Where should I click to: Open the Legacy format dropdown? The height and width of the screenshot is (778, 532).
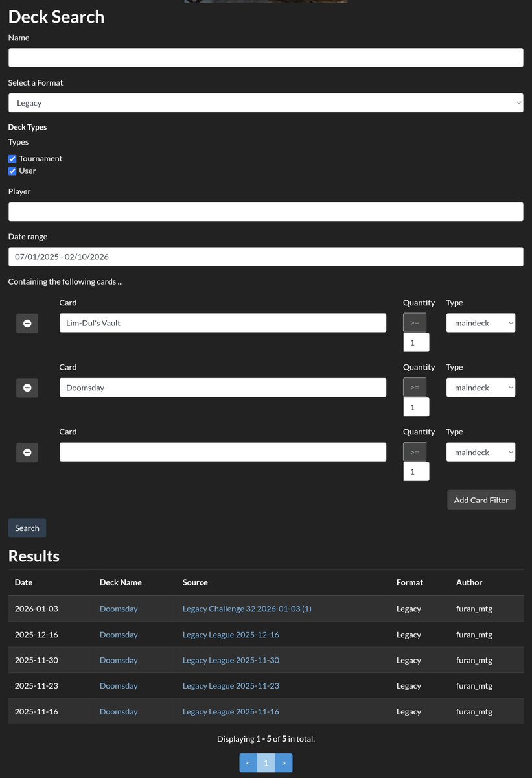266,102
